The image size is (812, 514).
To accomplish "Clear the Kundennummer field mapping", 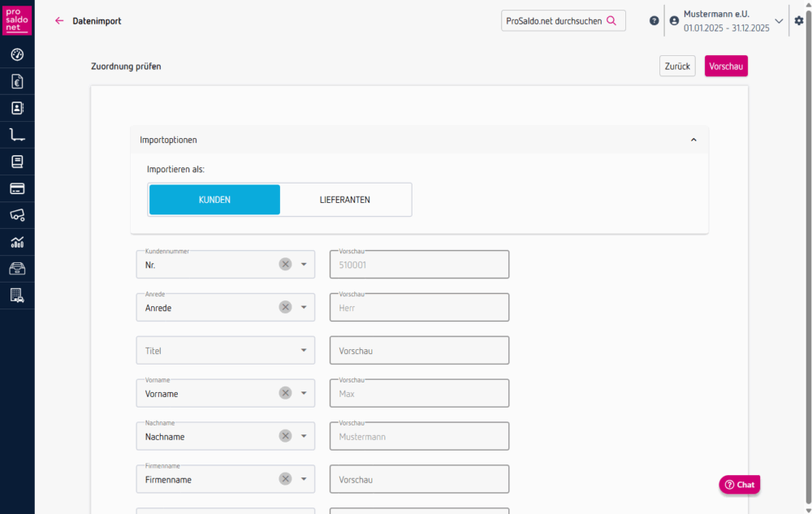I will (x=285, y=264).
